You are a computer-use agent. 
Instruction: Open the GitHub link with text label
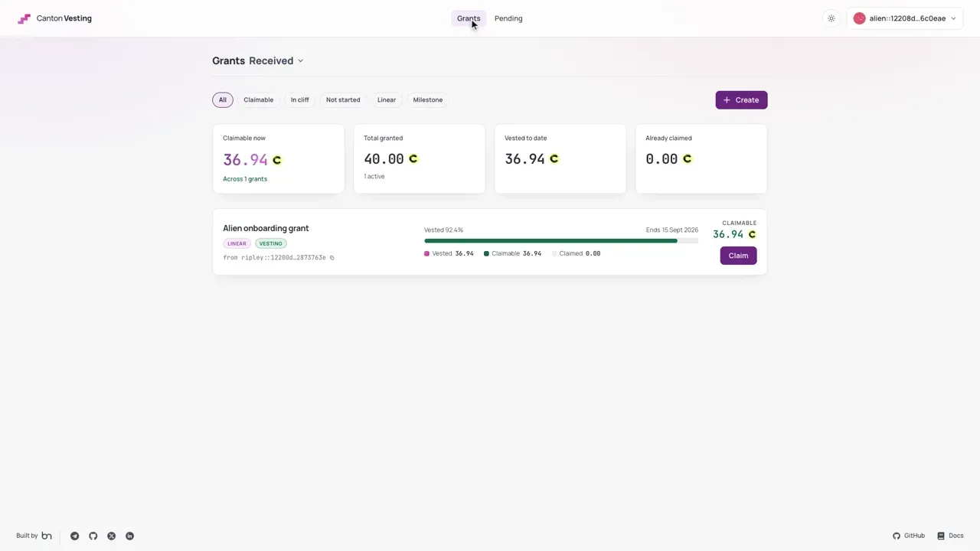tap(909, 536)
